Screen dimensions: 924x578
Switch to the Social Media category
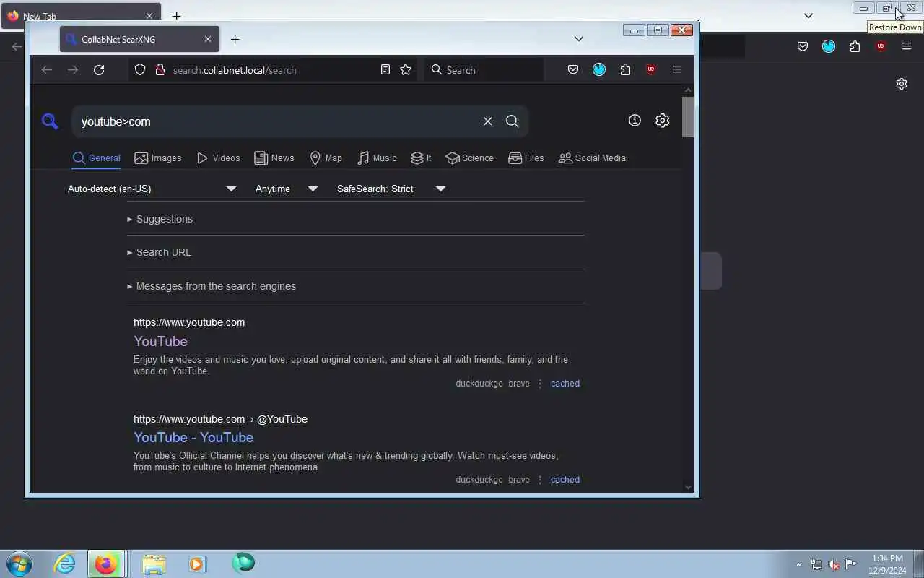[592, 158]
